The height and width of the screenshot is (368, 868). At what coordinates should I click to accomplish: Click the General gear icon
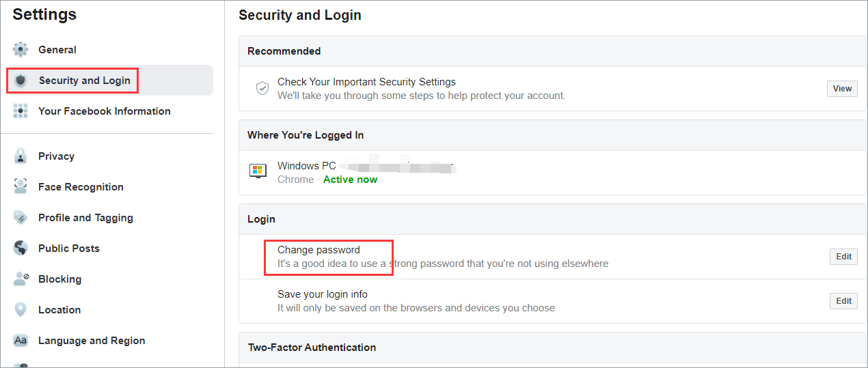(x=21, y=50)
